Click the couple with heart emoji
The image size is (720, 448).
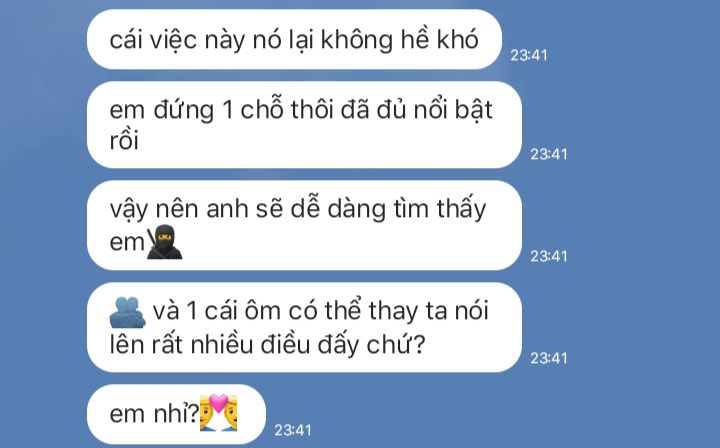(219, 413)
